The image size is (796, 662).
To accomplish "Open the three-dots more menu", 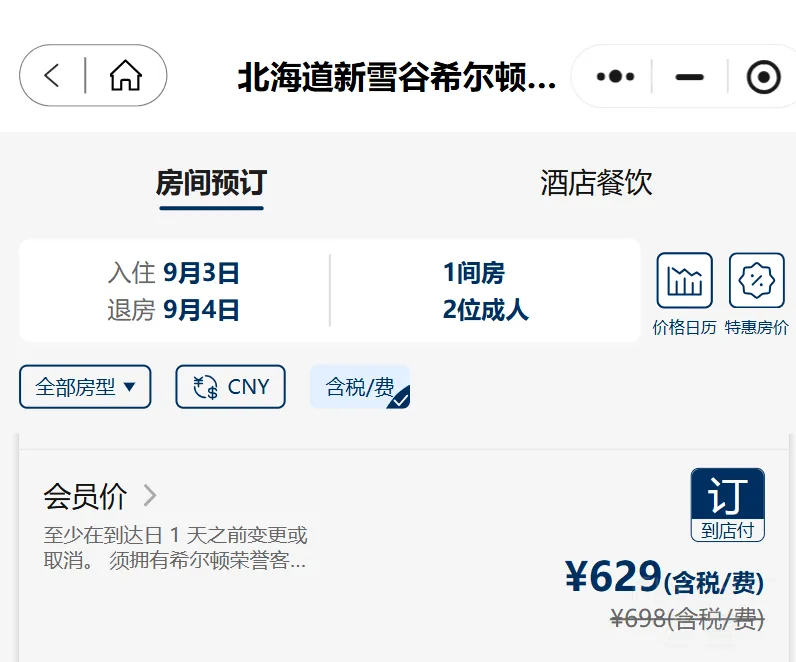I will pyautogui.click(x=615, y=77).
